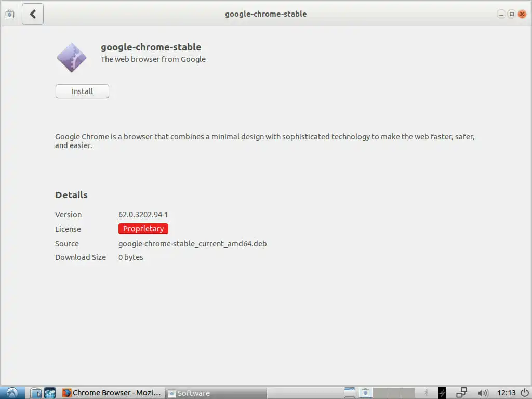Open the Lubuntu start menu
The width and height of the screenshot is (532, 399).
[12, 393]
